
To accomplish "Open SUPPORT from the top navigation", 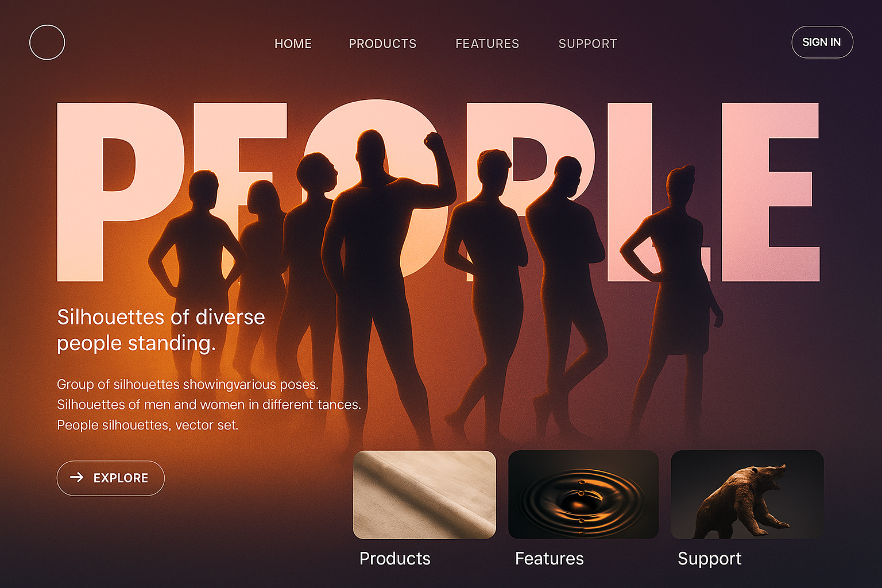I will (x=587, y=44).
